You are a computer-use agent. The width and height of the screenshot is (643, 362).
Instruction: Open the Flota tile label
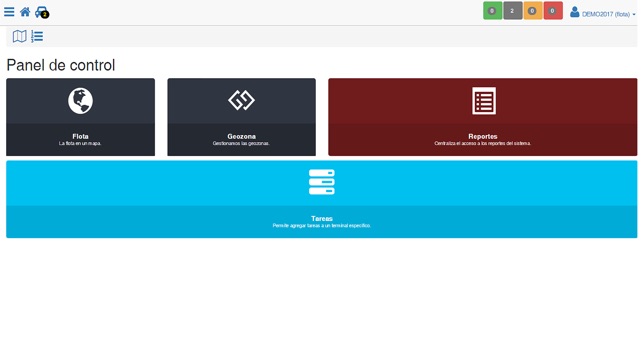click(80, 136)
